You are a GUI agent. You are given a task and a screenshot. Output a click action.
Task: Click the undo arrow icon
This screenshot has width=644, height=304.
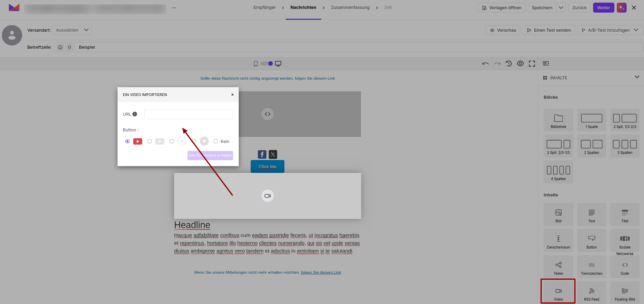pyautogui.click(x=486, y=64)
